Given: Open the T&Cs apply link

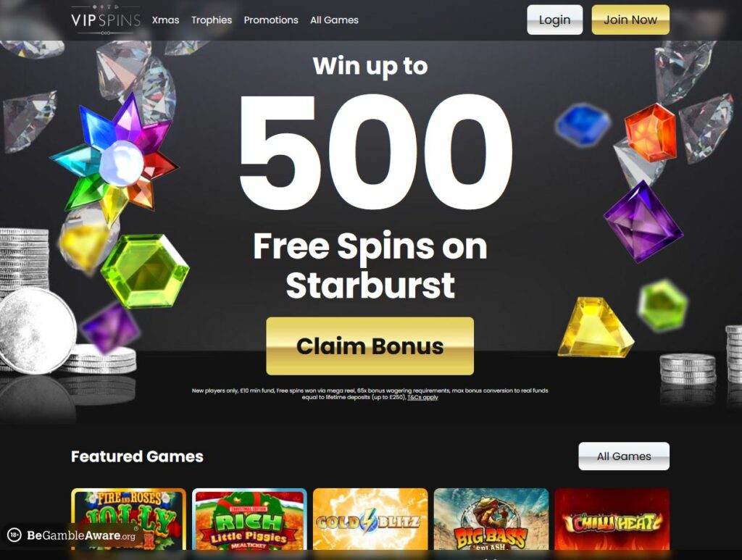Looking at the screenshot, I should coord(422,397).
